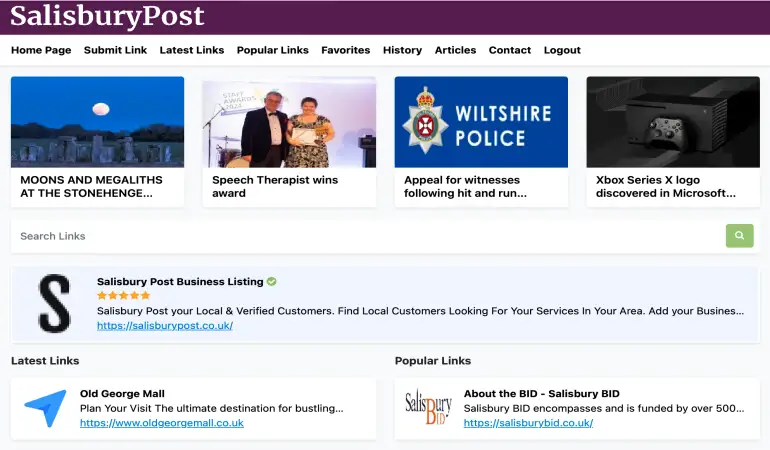Open the Contact page
This screenshot has height=450, width=770.
click(510, 50)
